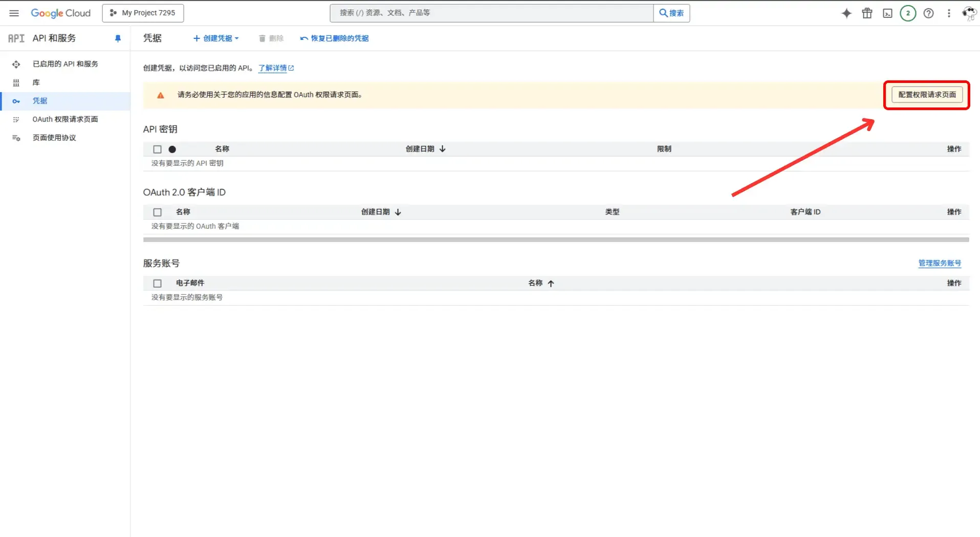980x537 pixels.
Task: Open the 管理服务账号 link
Action: click(x=940, y=263)
